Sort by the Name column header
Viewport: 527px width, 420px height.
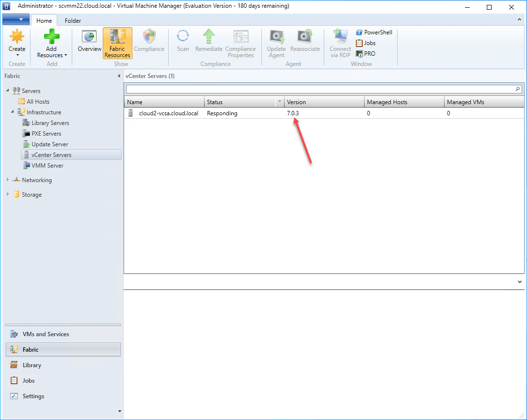click(164, 102)
